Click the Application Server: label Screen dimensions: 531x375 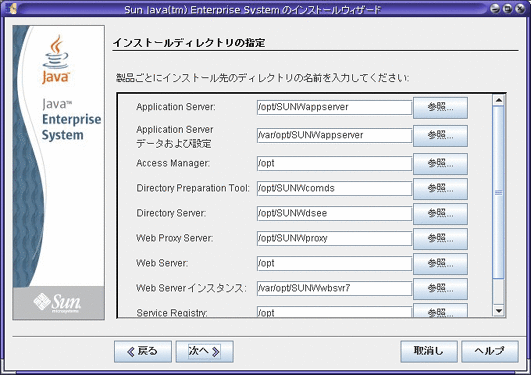(x=176, y=107)
